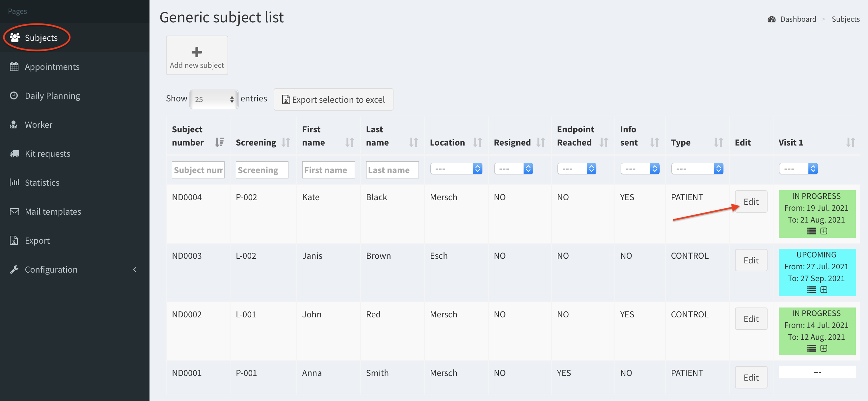Open the Appointments page in the sidebar
The image size is (868, 401).
coord(52,67)
